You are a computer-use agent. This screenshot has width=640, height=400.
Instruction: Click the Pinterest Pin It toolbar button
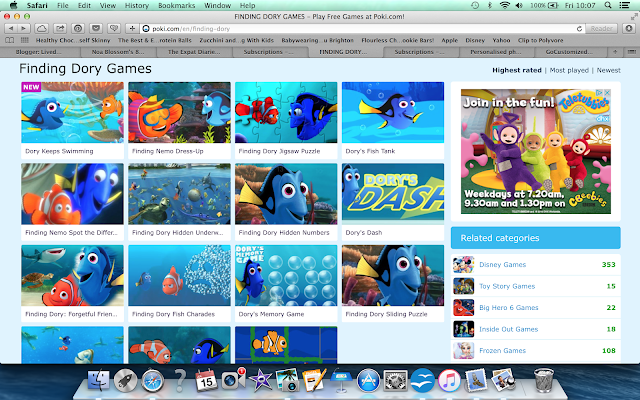[78, 28]
